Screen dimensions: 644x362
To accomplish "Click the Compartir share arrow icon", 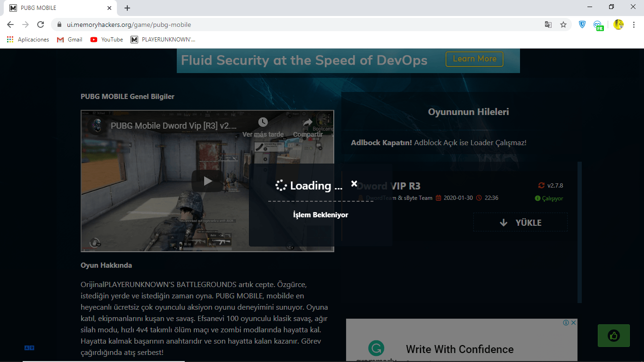I will click(x=308, y=122).
